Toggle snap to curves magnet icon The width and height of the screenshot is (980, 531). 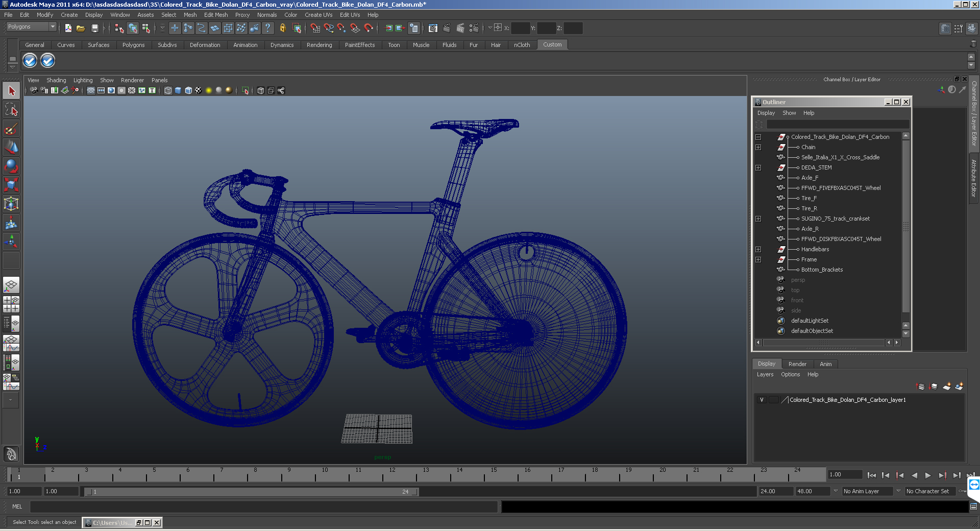point(329,28)
